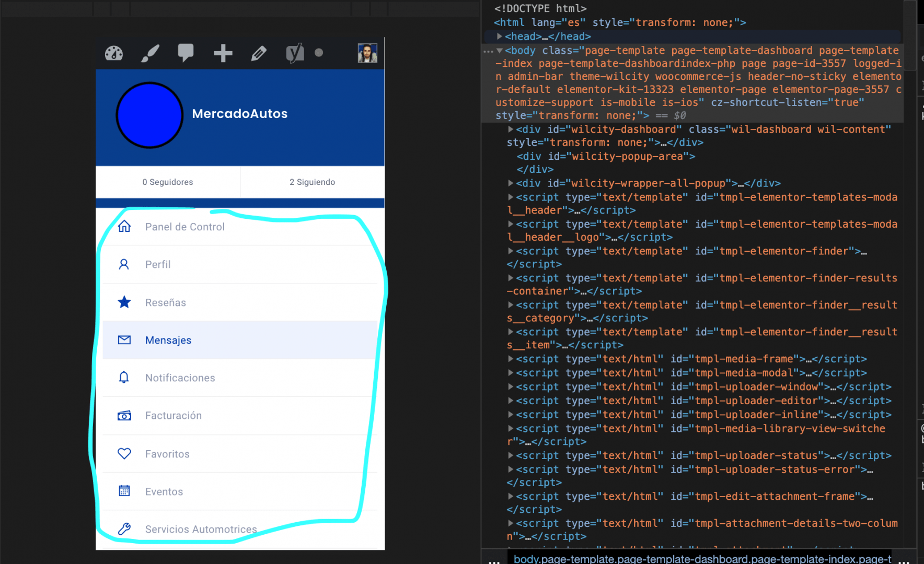Click the calendar icon beside Eventos
Image resolution: width=924 pixels, height=564 pixels.
[124, 491]
